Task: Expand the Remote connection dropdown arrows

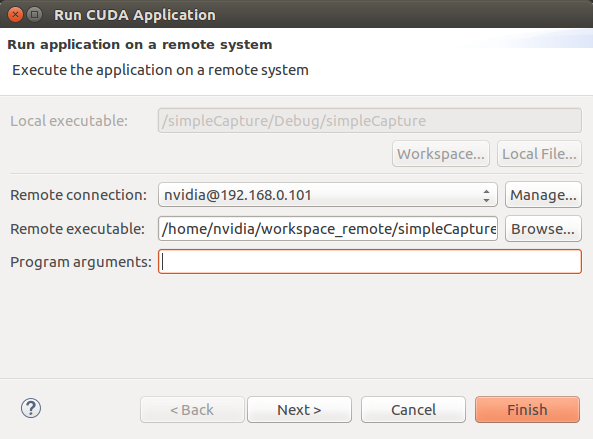Action: 486,195
